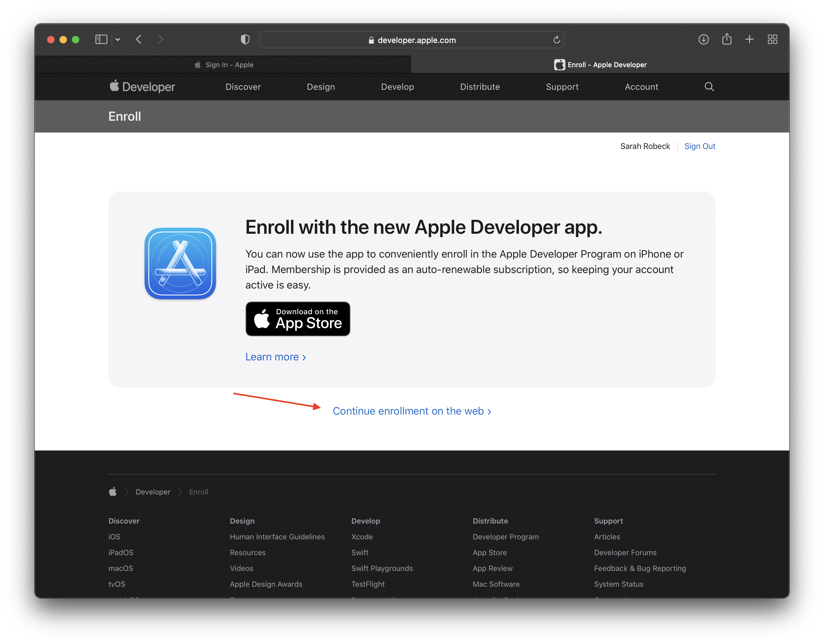
Task: Close the Safari window with red button
Action: 51,40
